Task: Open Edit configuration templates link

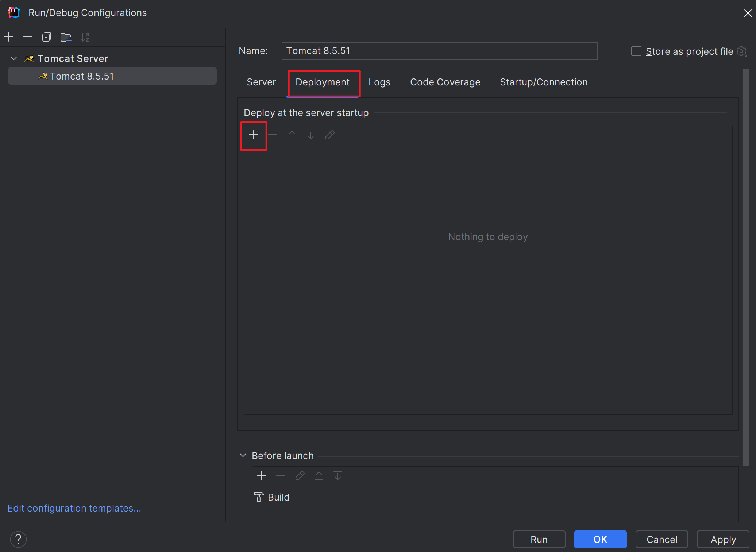Action: [x=74, y=508]
